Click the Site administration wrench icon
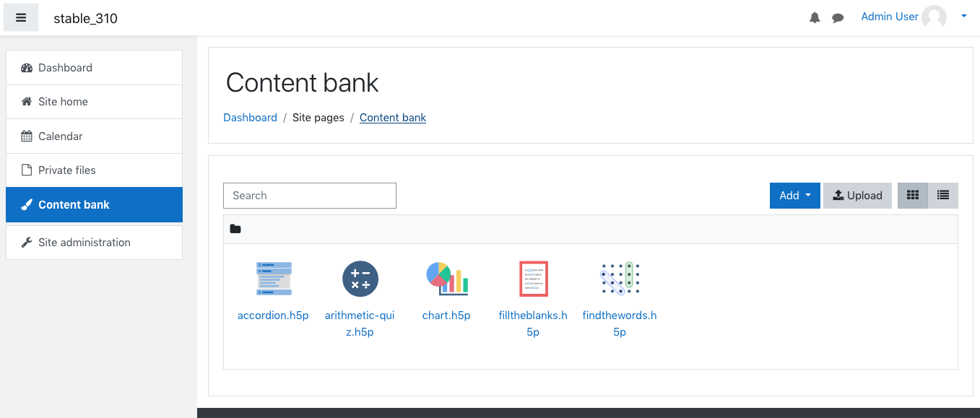This screenshot has height=418, width=980. tap(27, 243)
